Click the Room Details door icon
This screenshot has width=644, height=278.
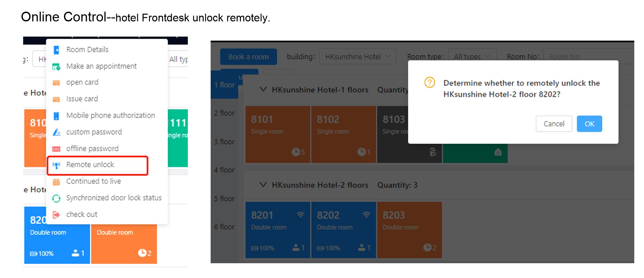[x=56, y=50]
